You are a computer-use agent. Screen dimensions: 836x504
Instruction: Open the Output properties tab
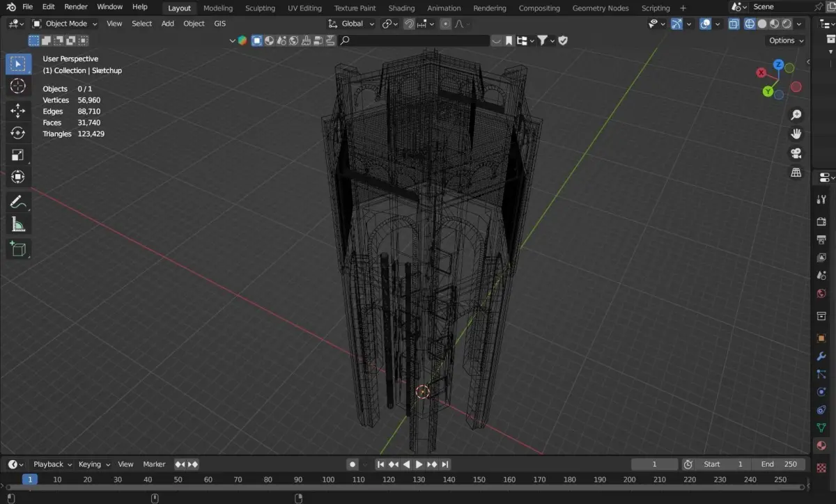coord(821,239)
